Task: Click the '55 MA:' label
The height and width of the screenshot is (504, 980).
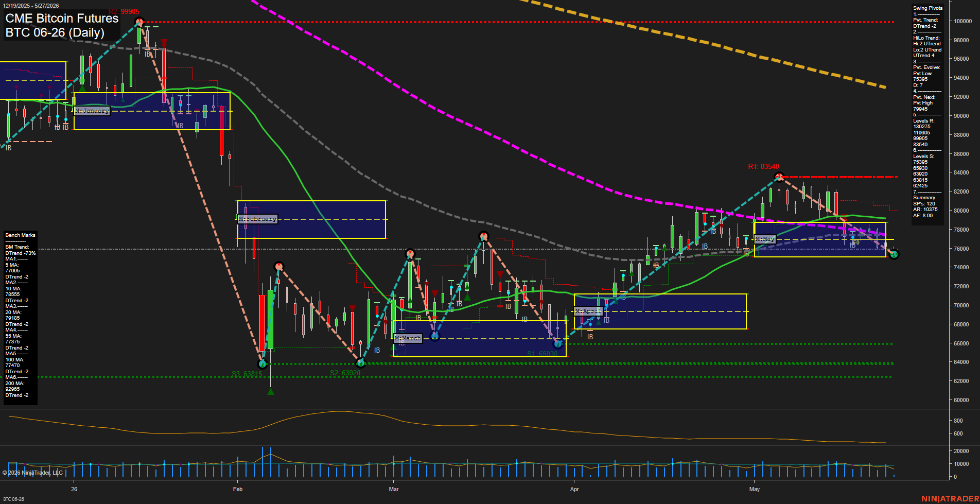Action: click(x=13, y=336)
